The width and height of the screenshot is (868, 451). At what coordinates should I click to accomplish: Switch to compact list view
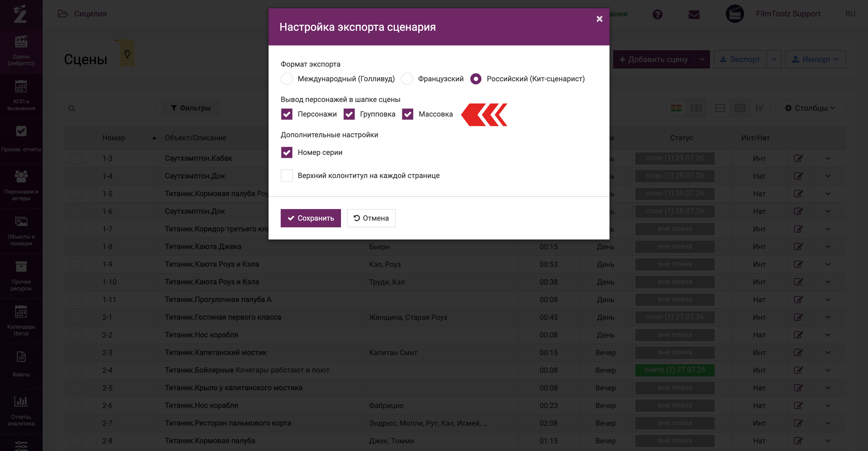click(740, 108)
